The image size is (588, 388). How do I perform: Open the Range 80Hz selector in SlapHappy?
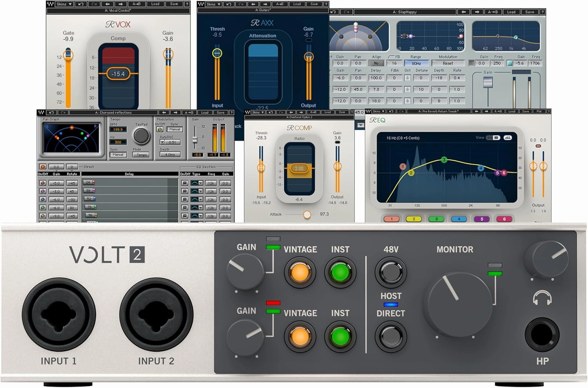416,63
